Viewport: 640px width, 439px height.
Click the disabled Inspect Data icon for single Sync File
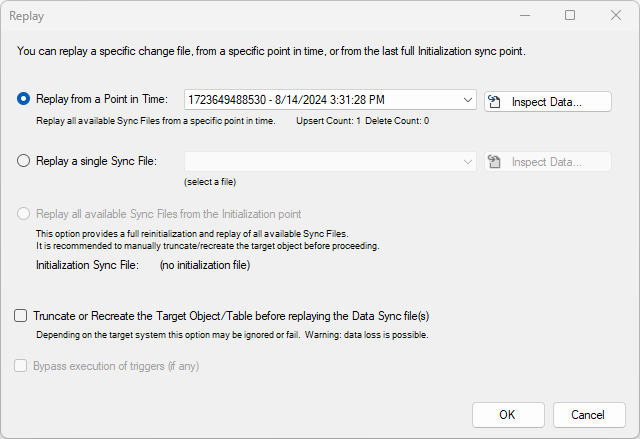[x=494, y=162]
